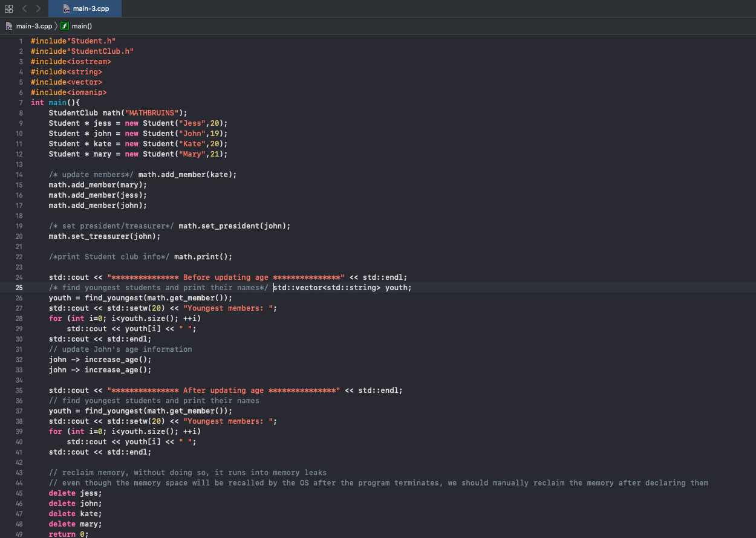Click the '/*print Student club info*/' comment

[109, 257]
